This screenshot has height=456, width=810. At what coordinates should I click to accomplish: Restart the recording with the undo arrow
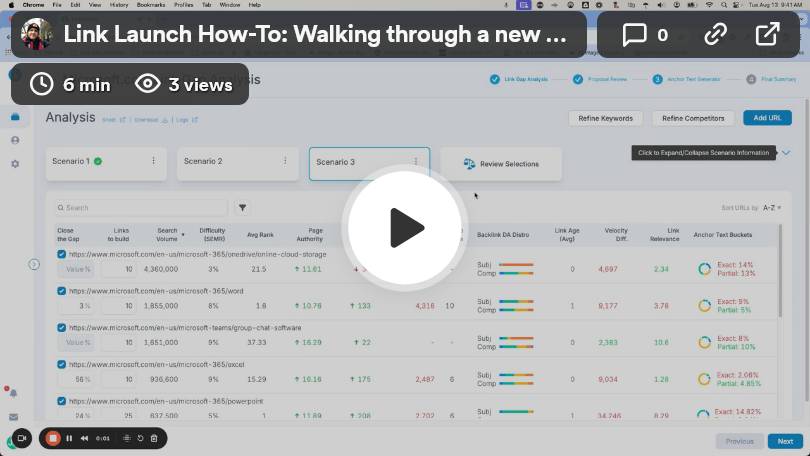(140, 438)
